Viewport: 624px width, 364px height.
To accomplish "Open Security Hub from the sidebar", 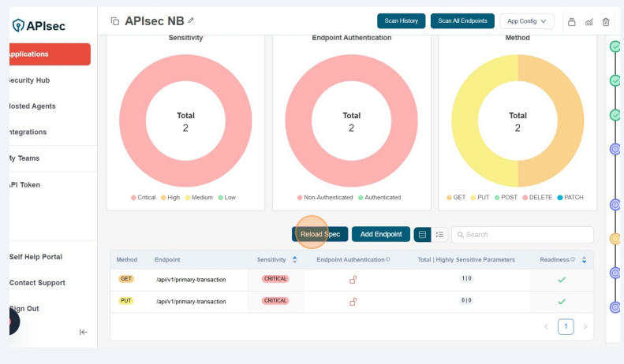I will click(x=30, y=80).
